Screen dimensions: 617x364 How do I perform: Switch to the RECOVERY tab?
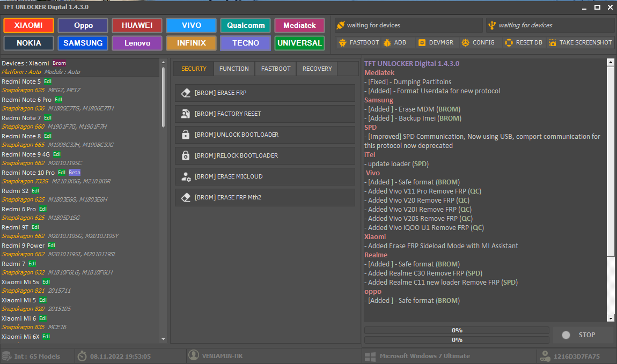point(317,69)
